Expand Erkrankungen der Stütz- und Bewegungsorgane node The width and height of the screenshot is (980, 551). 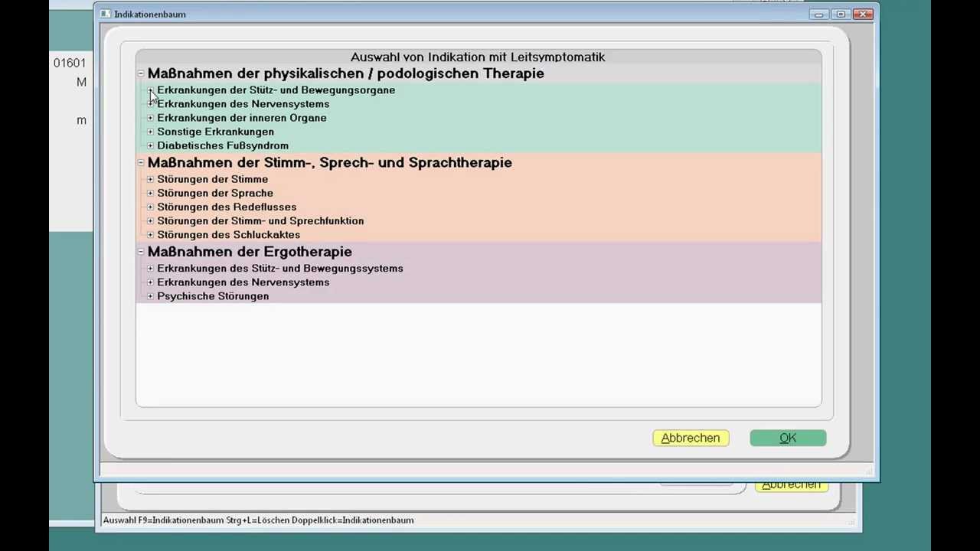pyautogui.click(x=150, y=90)
